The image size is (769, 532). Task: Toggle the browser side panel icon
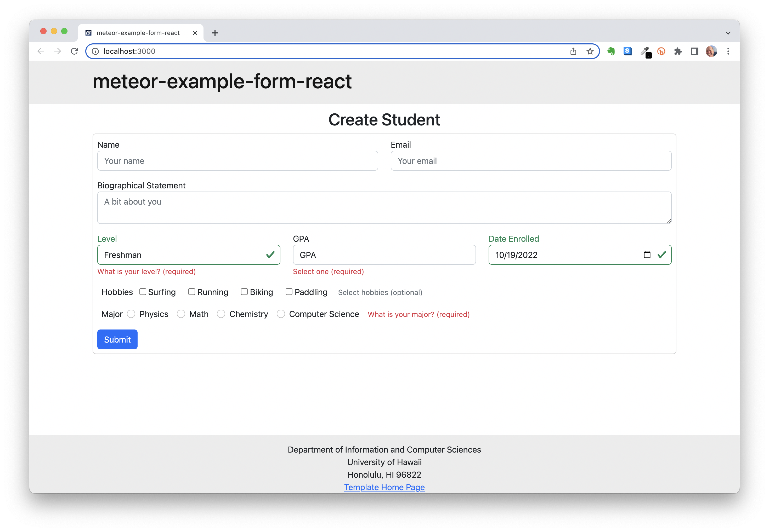[695, 51]
